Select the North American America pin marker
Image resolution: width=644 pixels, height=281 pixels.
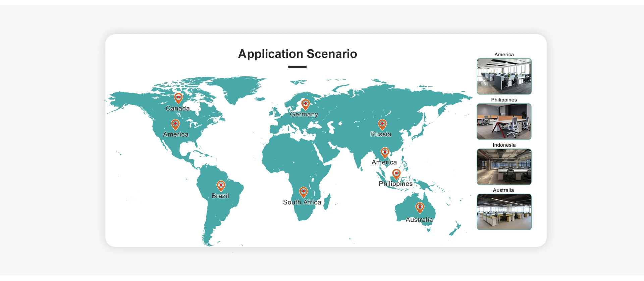tap(175, 124)
